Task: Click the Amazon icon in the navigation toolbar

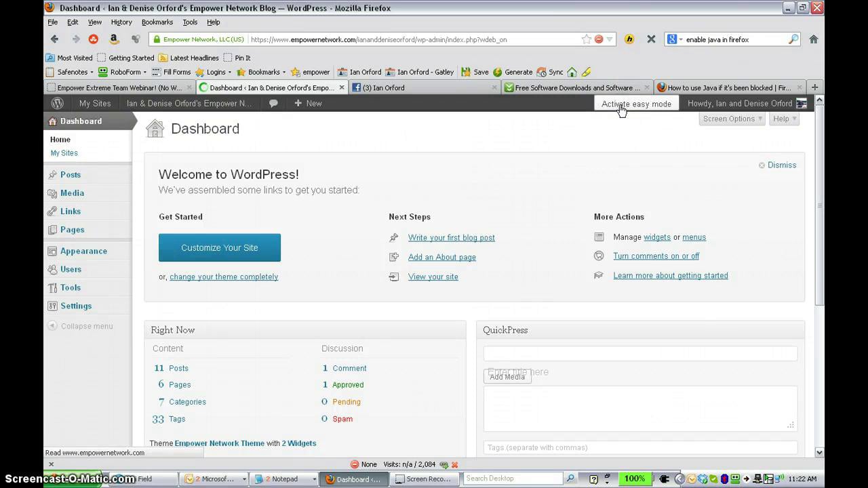Action: click(114, 39)
